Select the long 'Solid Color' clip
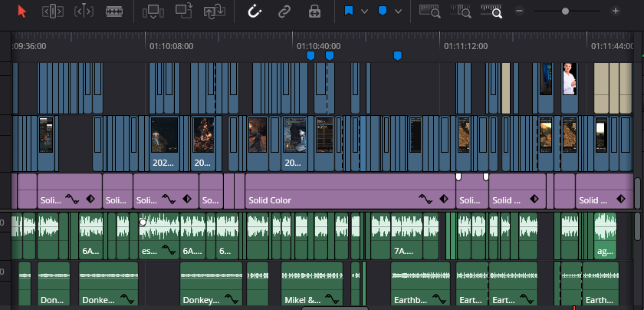Viewport: 644px width, 310px height. click(350, 191)
